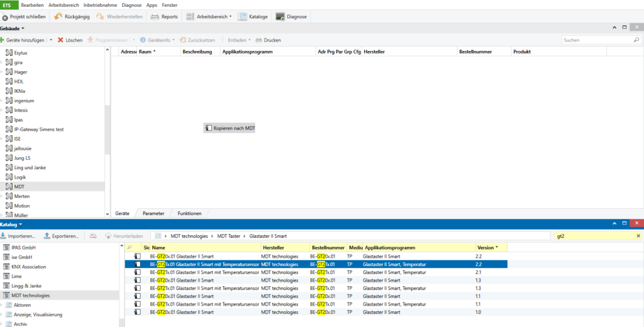Sort catalog by Version column header

[484, 248]
